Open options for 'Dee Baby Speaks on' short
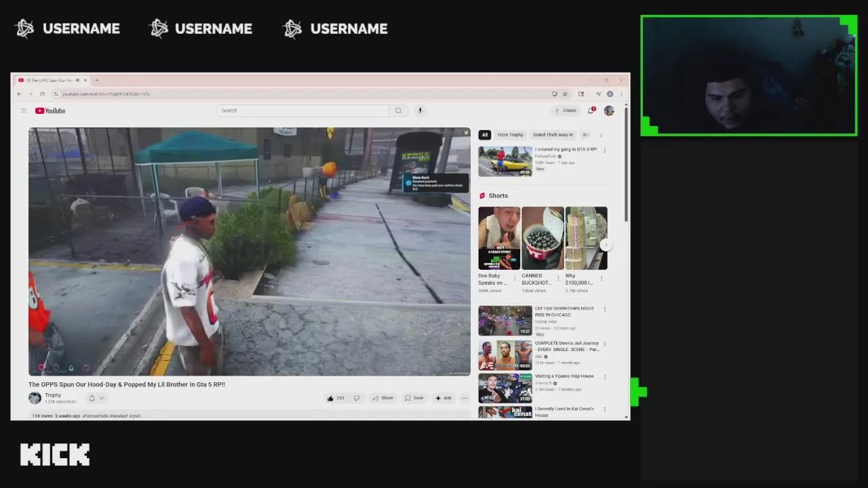868x488 pixels. (x=515, y=277)
